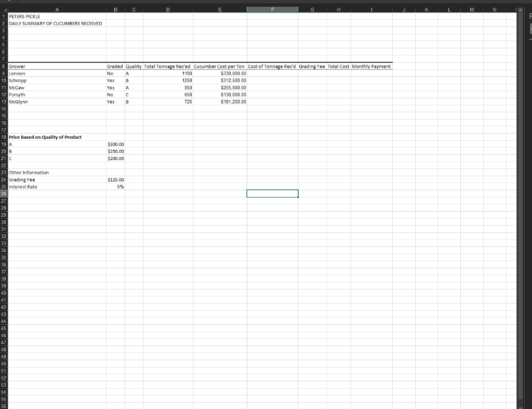Screen dimensions: 532x409
Task: Select the Grading Fee $125.00 cell
Action: (x=115, y=179)
